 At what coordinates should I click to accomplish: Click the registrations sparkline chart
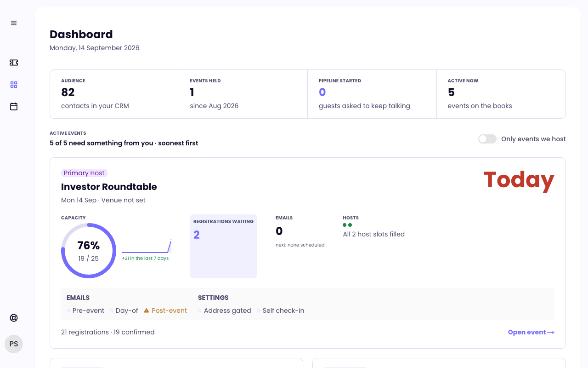click(147, 246)
